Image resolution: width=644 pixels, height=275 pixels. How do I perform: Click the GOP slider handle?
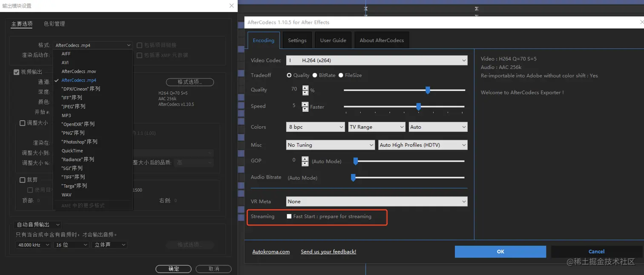[356, 161]
